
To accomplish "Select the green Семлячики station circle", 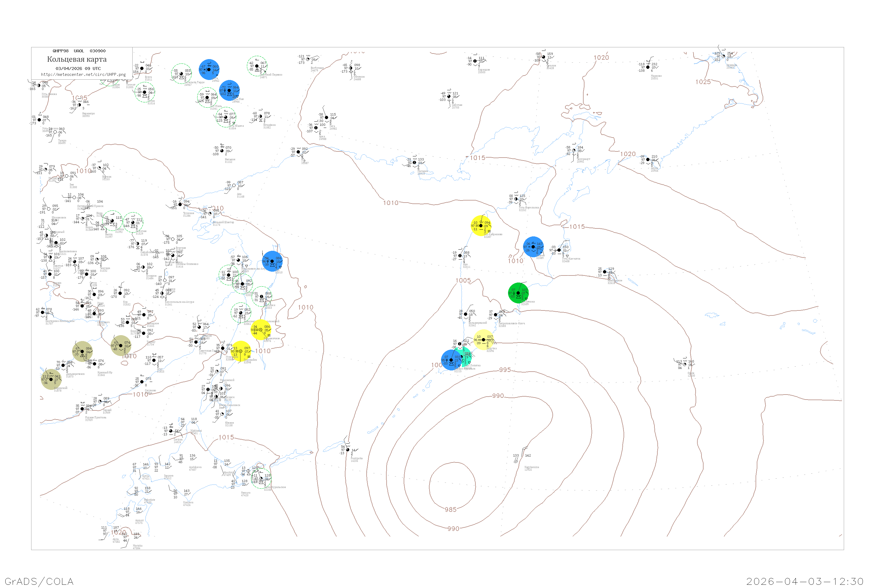I will pos(518,293).
